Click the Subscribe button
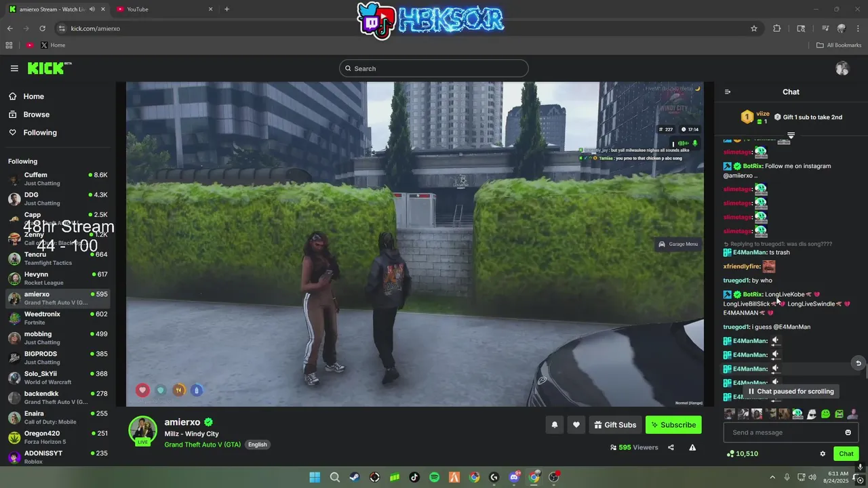The image size is (868, 488). point(673,425)
